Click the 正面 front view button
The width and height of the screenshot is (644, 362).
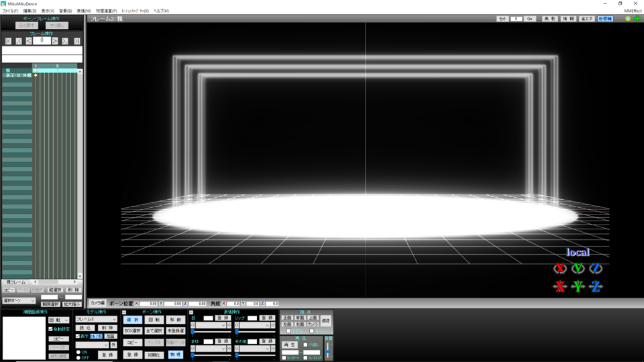tap(287, 318)
